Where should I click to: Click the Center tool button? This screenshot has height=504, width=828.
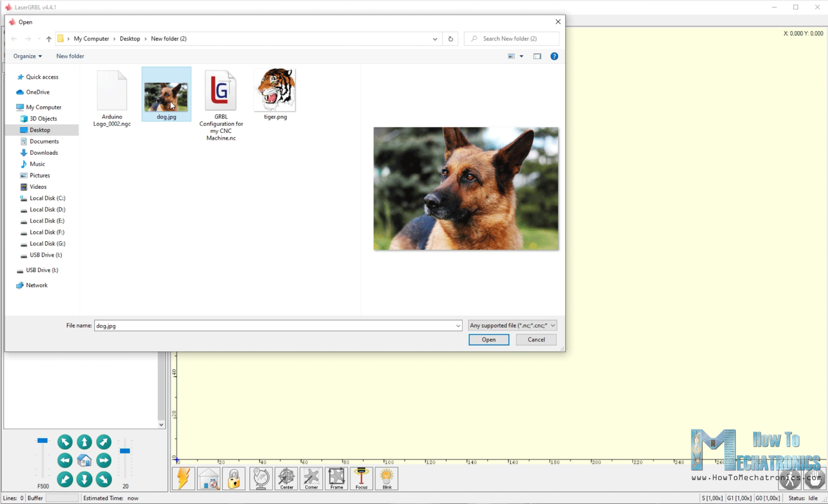(286, 479)
